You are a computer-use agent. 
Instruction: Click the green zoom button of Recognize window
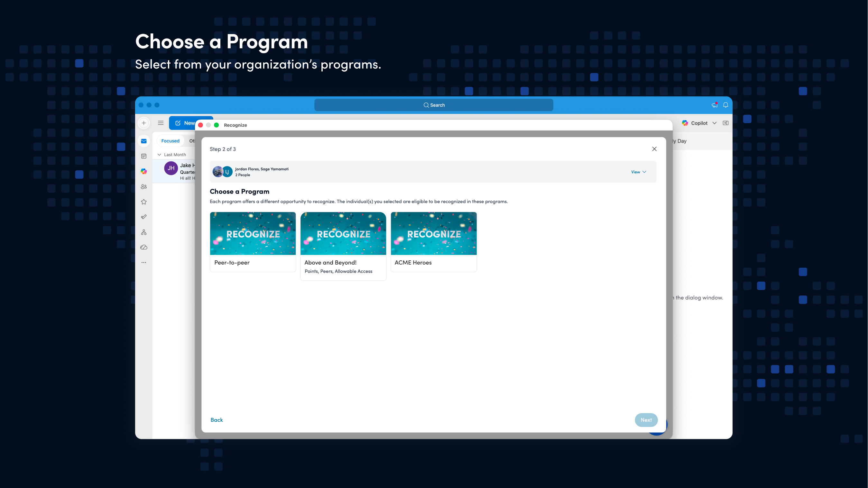[x=216, y=125]
